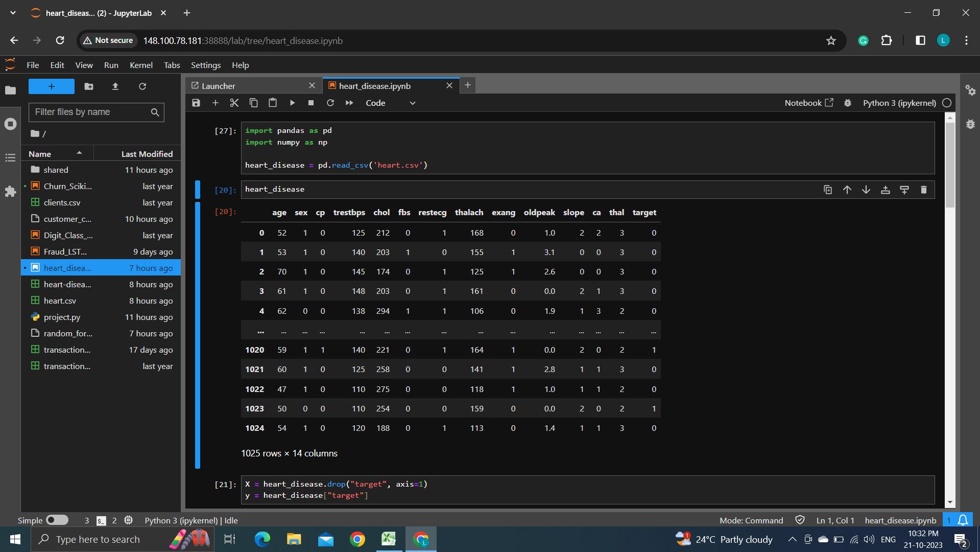Open the File menu
This screenshot has height=552, width=980.
33,65
